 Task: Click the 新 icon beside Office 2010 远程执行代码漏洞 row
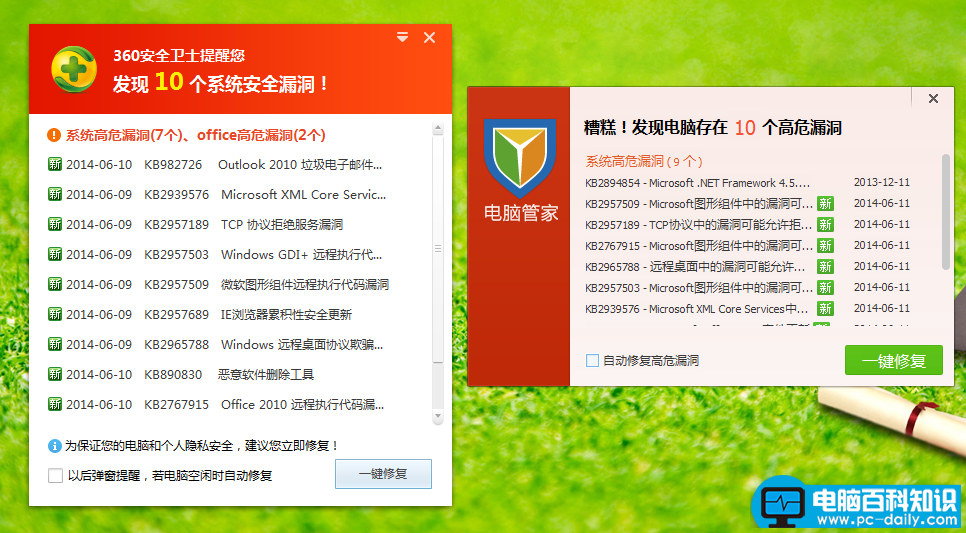coord(55,404)
